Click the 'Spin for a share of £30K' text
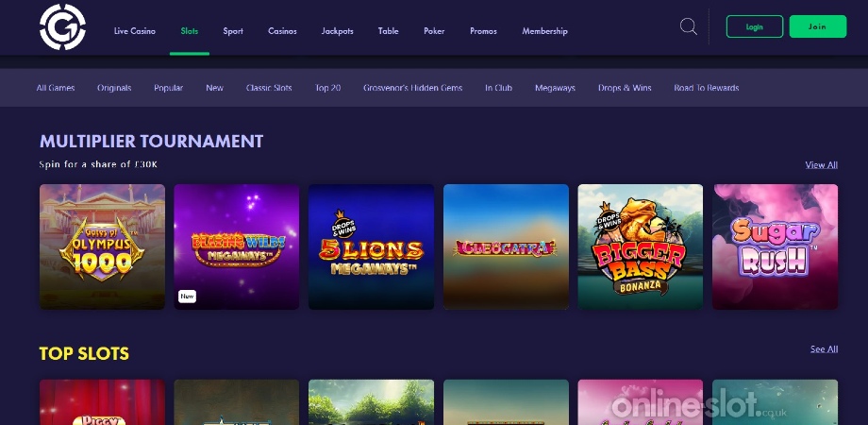This screenshot has height=425, width=868. coord(99,164)
